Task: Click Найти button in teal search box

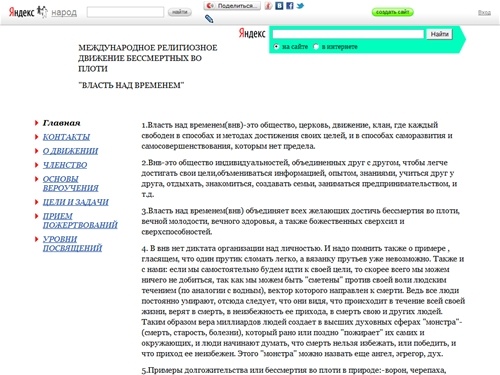Action: point(439,34)
